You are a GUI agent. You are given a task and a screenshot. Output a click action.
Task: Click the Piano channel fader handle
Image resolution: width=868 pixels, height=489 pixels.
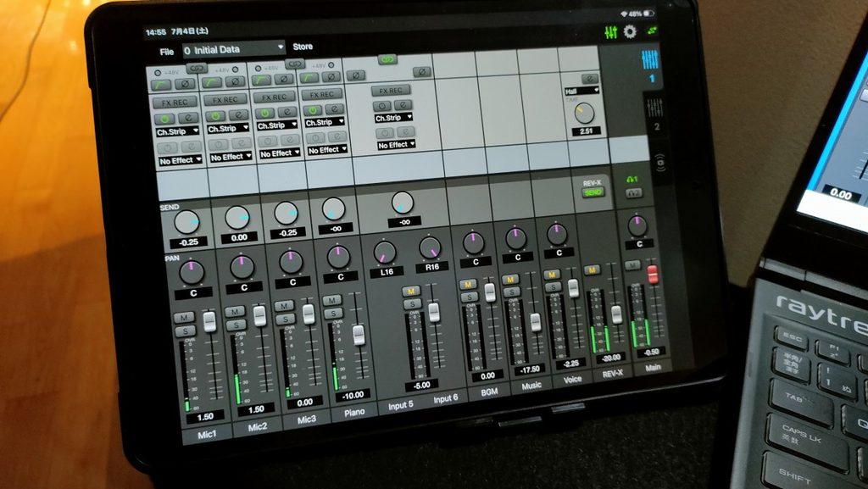359,336
